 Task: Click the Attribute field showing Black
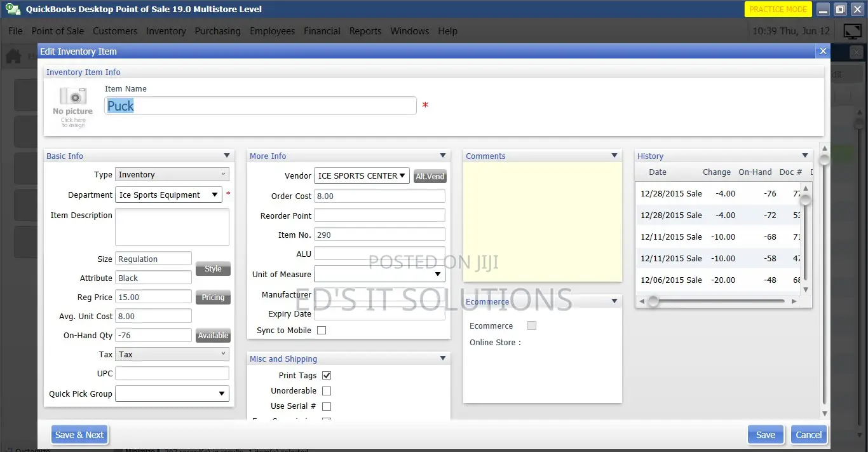[153, 278]
